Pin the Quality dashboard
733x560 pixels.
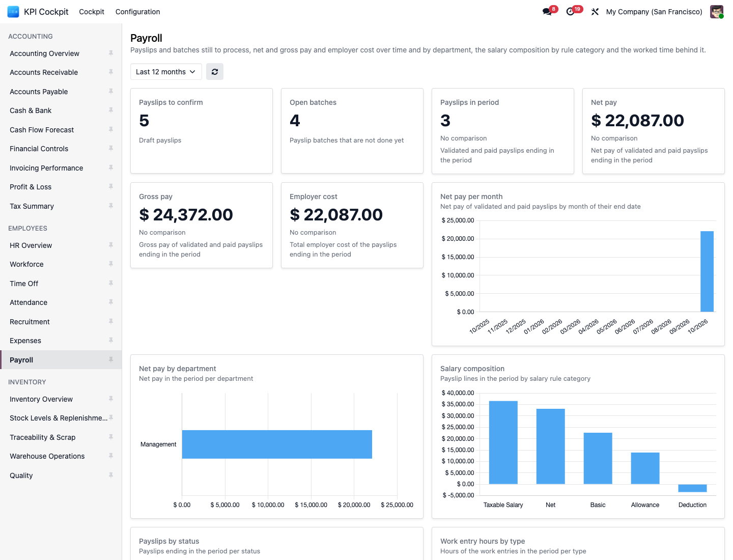pyautogui.click(x=111, y=475)
